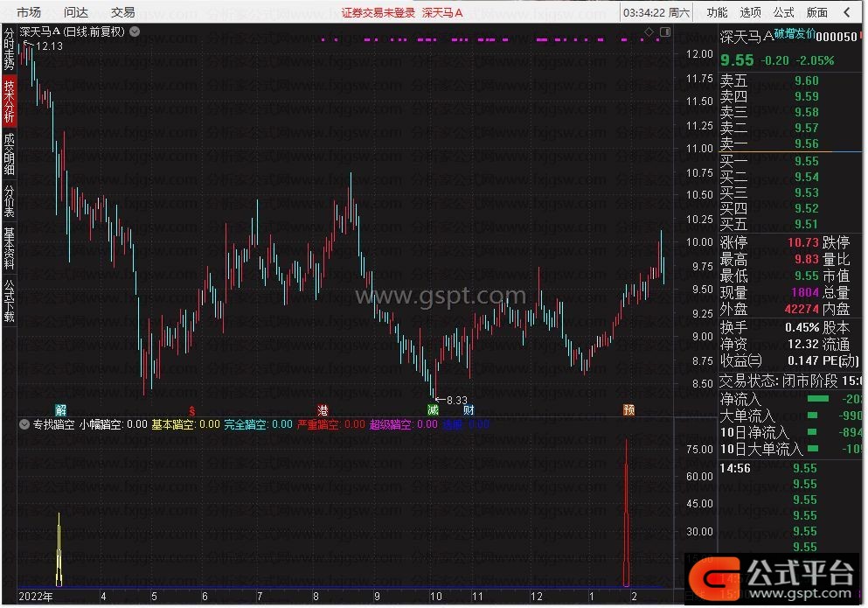This screenshot has width=868, height=608.
Task: Click the 买二 price 9.54
Action: [807, 178]
